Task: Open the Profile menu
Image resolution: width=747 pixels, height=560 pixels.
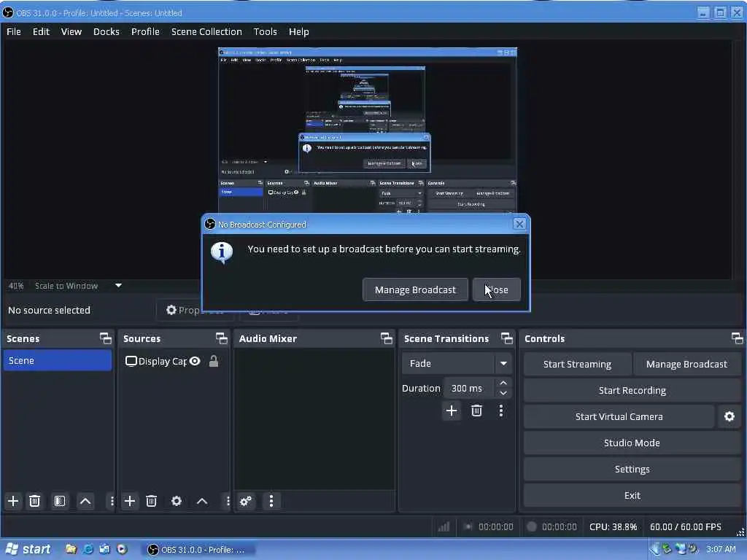Action: (145, 31)
